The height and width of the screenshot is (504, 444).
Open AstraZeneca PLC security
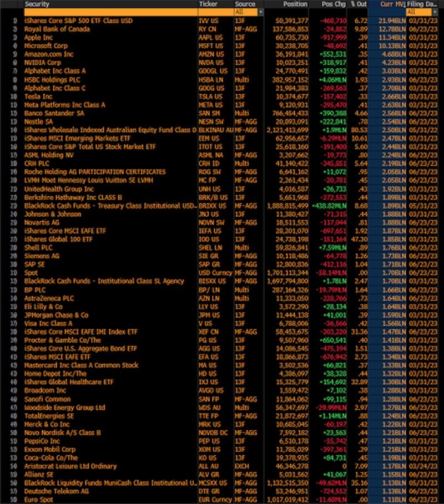point(49,298)
